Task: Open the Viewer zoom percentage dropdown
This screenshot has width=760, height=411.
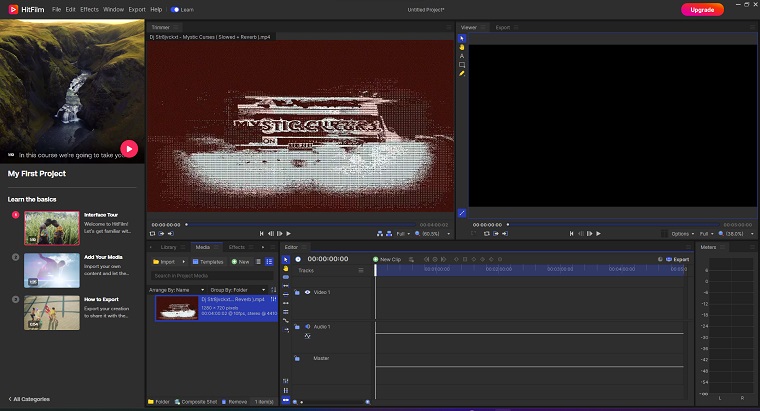Action: tap(736, 234)
